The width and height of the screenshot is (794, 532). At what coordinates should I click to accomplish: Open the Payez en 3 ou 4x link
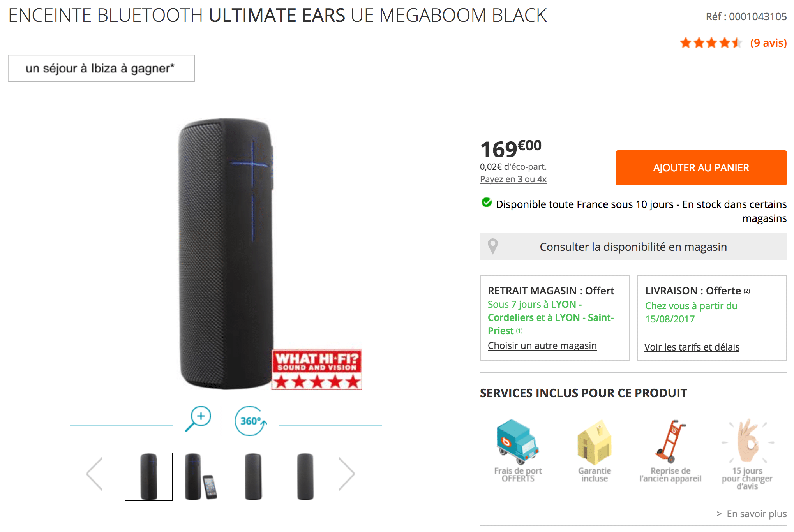[x=513, y=179]
